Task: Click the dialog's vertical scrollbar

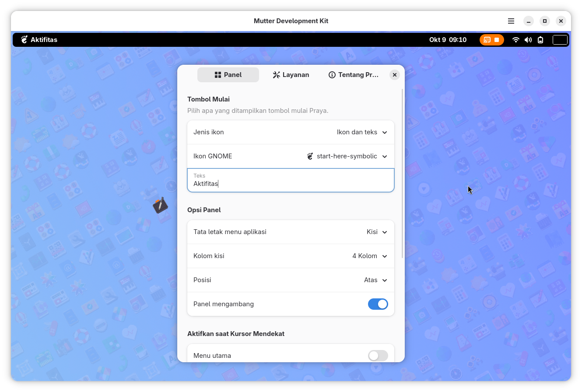Action: (x=402, y=173)
